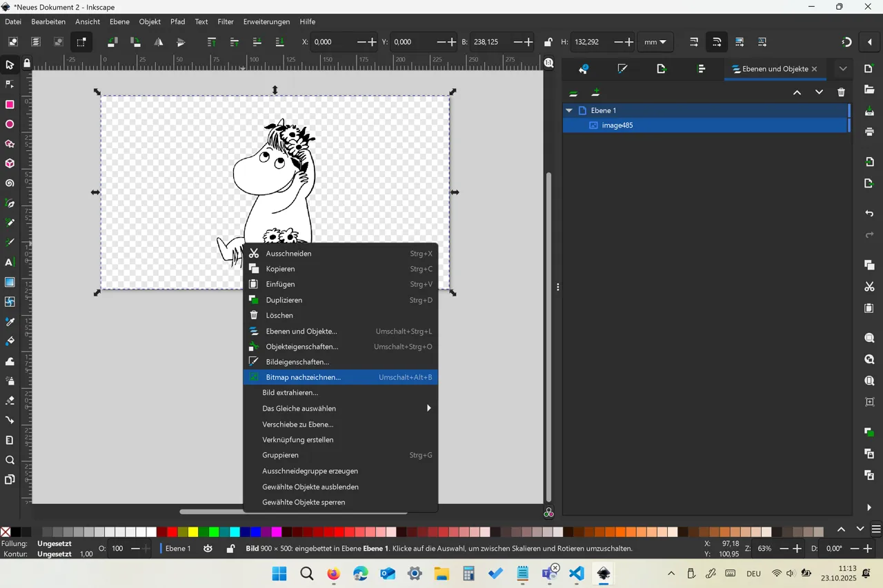Select the Pencil freehand tool
Screen dimensions: 883x588
coord(10,223)
